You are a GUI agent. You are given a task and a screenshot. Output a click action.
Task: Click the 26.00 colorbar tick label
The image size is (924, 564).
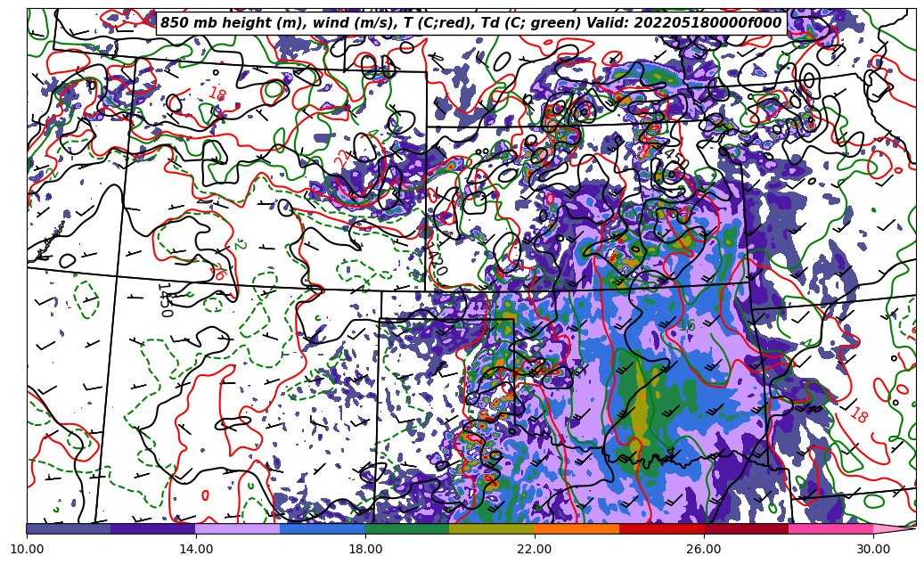click(704, 550)
